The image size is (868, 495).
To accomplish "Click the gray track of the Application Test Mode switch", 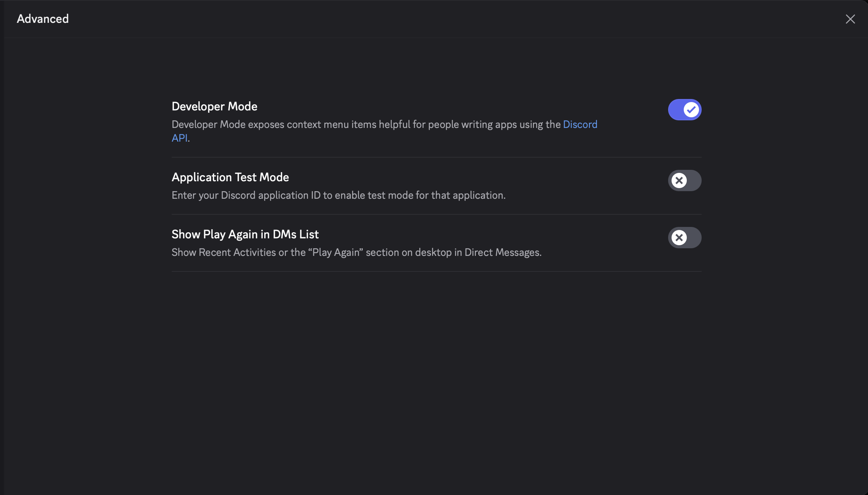I will tap(694, 180).
